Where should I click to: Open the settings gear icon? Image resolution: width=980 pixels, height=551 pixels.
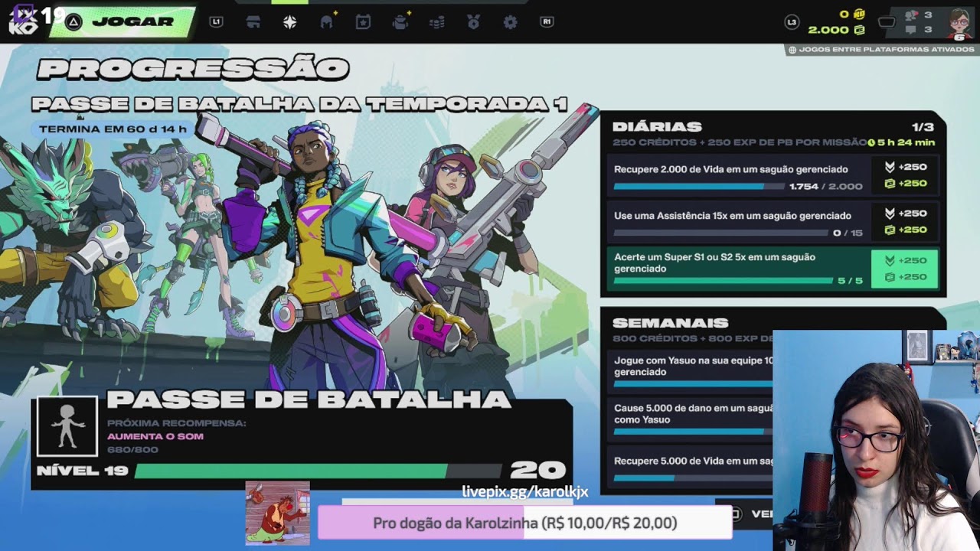510,22
